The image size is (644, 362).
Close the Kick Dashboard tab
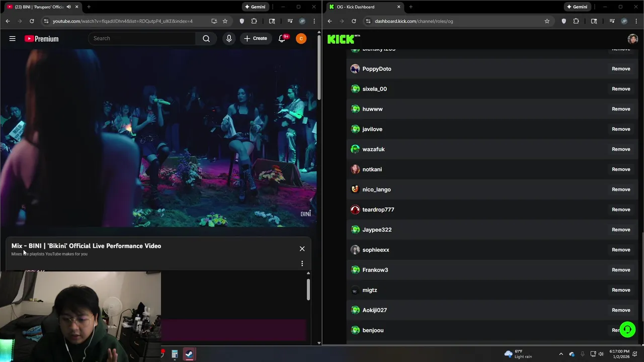point(399,7)
